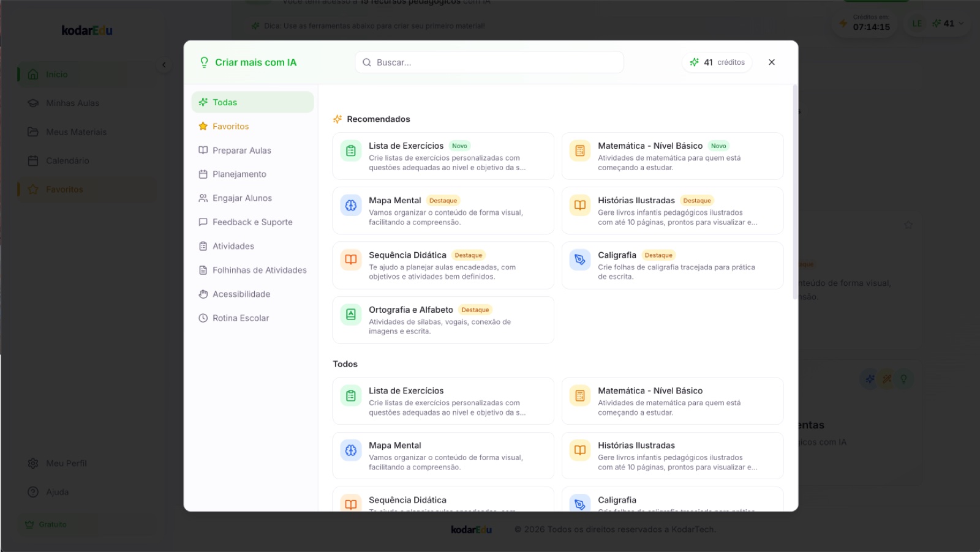Click Ajuda question mark icon

pos(33,492)
